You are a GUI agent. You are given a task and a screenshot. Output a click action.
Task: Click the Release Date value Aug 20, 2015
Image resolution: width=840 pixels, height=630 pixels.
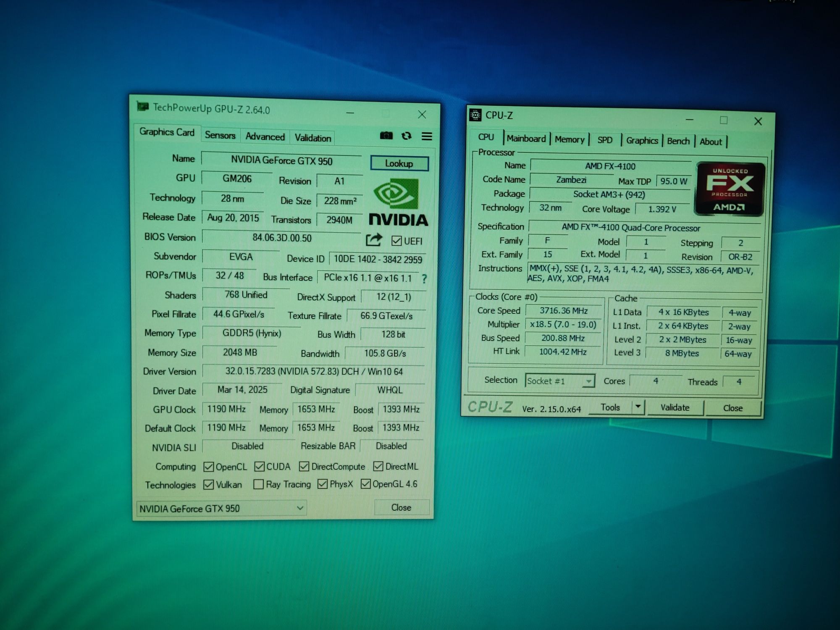(x=233, y=218)
